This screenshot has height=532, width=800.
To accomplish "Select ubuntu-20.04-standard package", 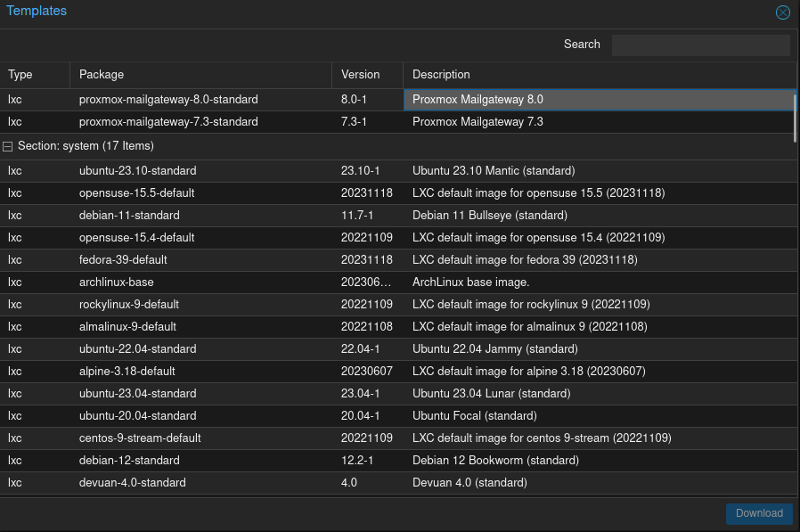I will [138, 416].
